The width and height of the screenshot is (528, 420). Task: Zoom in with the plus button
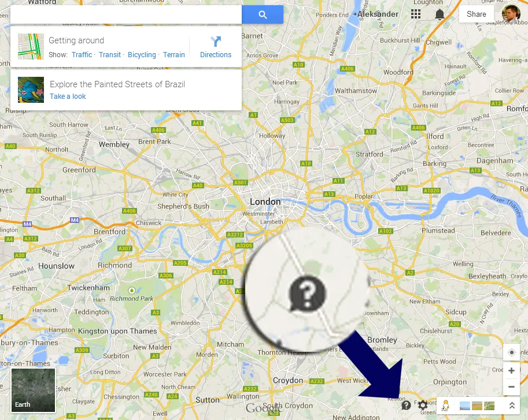click(x=511, y=370)
